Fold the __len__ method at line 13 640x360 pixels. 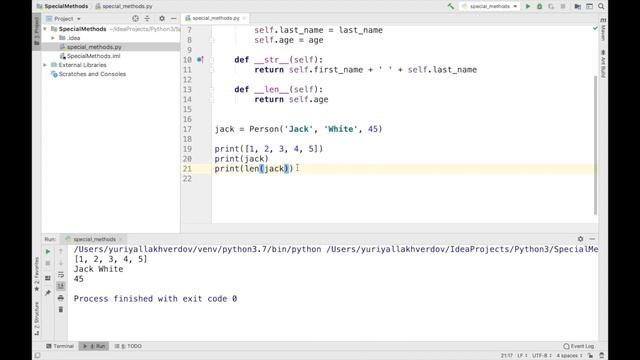click(x=211, y=89)
